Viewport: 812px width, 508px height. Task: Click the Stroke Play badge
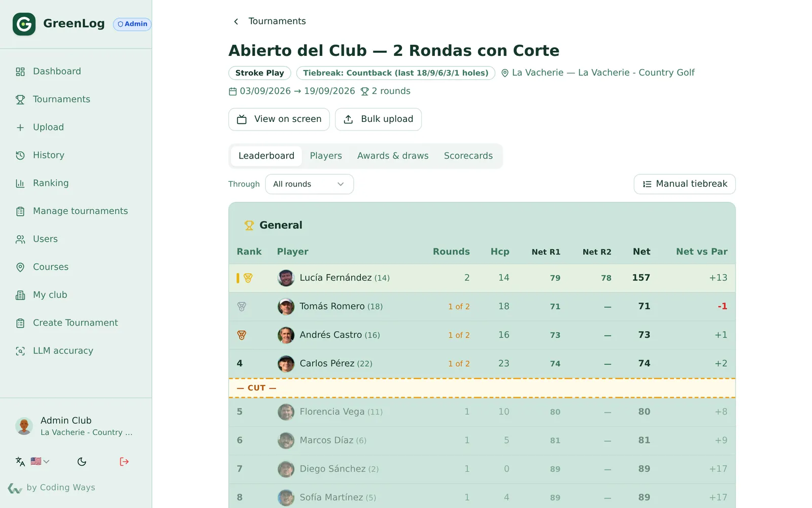point(259,73)
